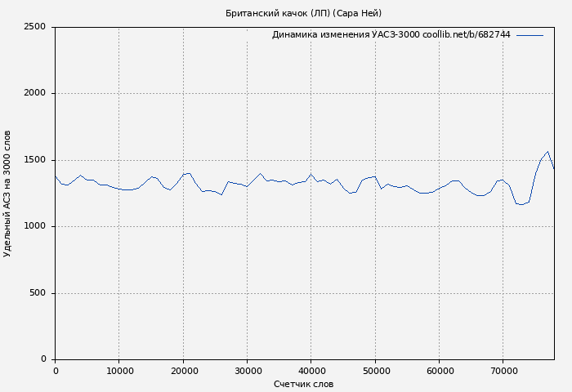Click the 60000 tick label on x-axis
572x392 pixels.
point(440,371)
